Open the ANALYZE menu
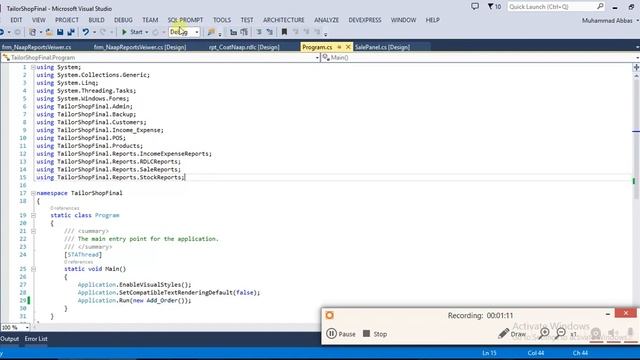 (x=327, y=20)
